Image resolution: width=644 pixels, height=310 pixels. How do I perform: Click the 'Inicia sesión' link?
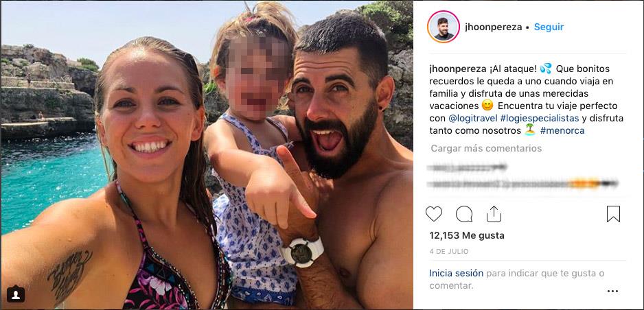coord(457,273)
